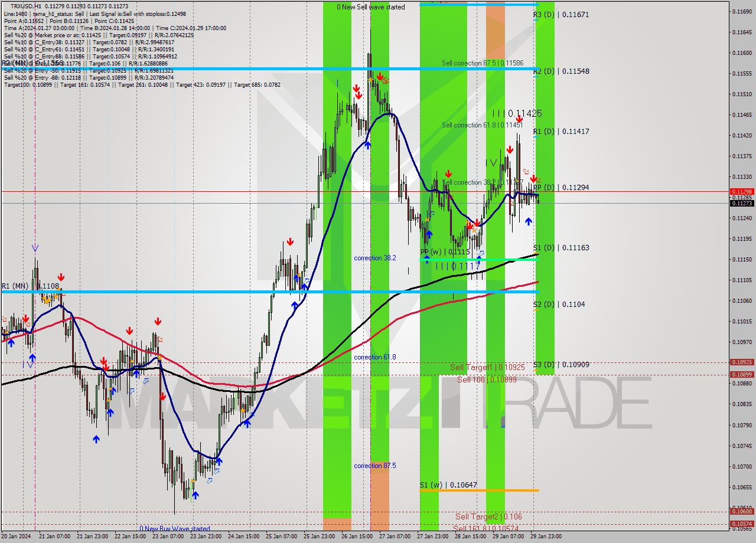Image resolution: width=756 pixels, height=543 pixels.
Task: Click the 'R2 (D) | 0.11548' pivot label
Action: point(561,71)
